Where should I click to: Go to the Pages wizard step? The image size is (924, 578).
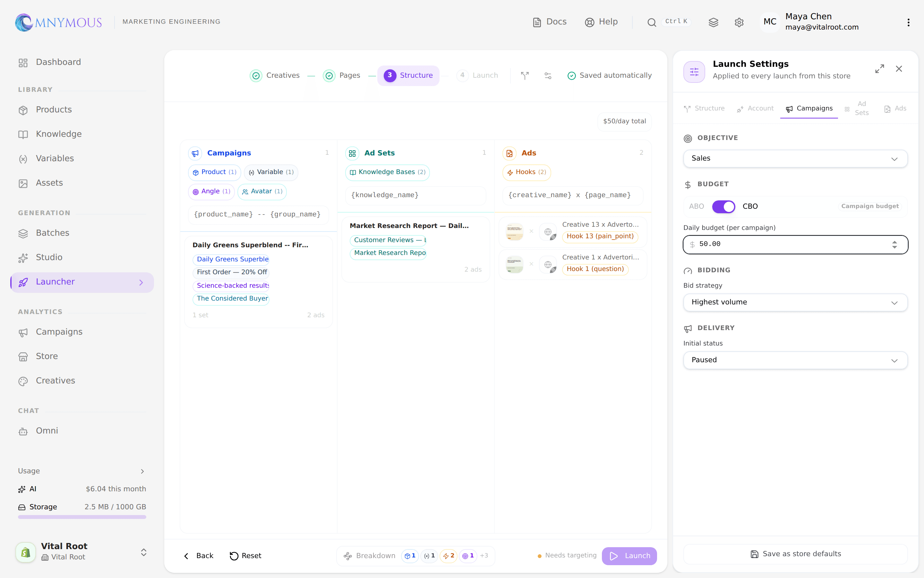point(341,76)
